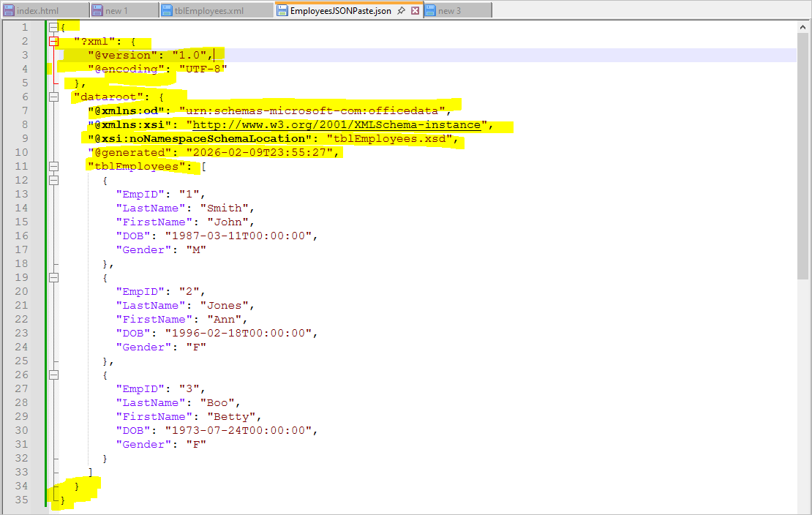This screenshot has height=515, width=812.
Task: Click the "dataroot" key
Action: 108,97
